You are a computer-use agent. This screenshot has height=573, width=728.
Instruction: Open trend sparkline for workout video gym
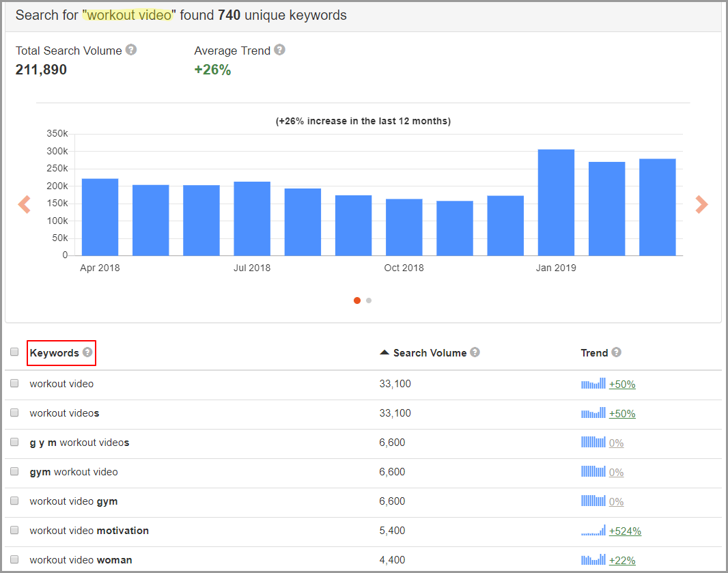click(593, 501)
